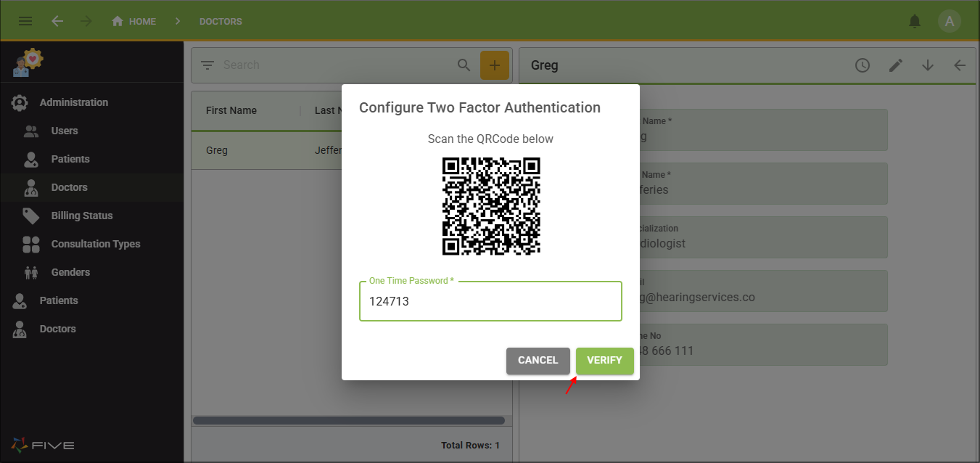980x463 pixels.
Task: Click the search magnifier icon
Action: (x=464, y=65)
